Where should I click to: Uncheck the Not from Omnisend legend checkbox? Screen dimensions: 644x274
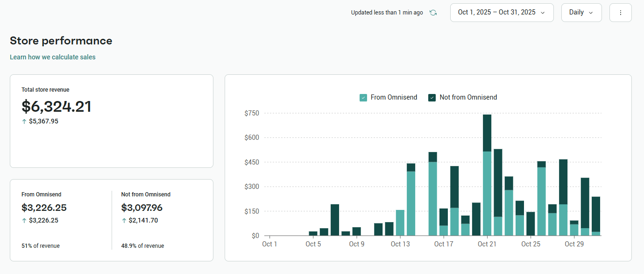click(x=432, y=98)
